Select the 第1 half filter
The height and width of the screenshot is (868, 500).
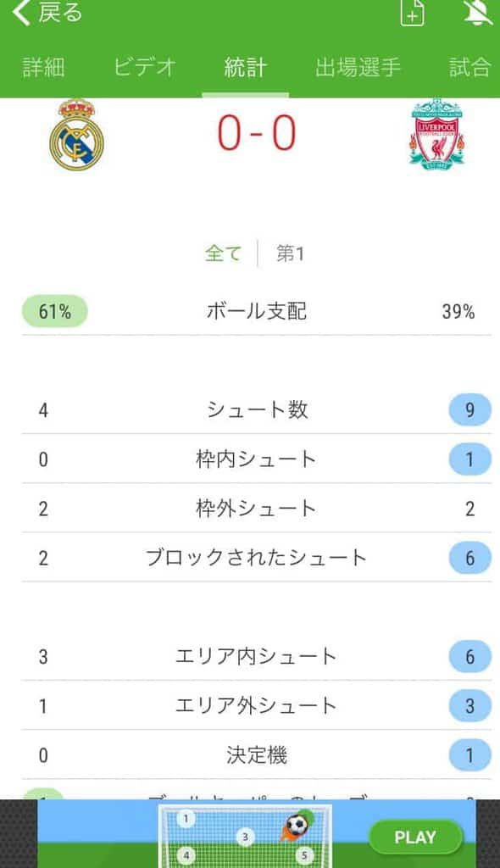290,253
